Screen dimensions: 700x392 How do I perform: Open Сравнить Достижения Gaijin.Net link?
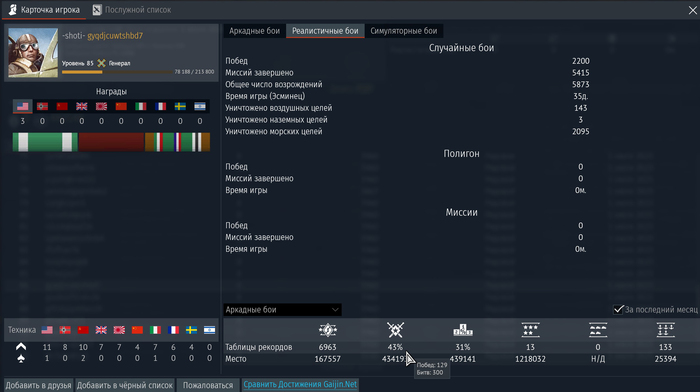pos(300,384)
